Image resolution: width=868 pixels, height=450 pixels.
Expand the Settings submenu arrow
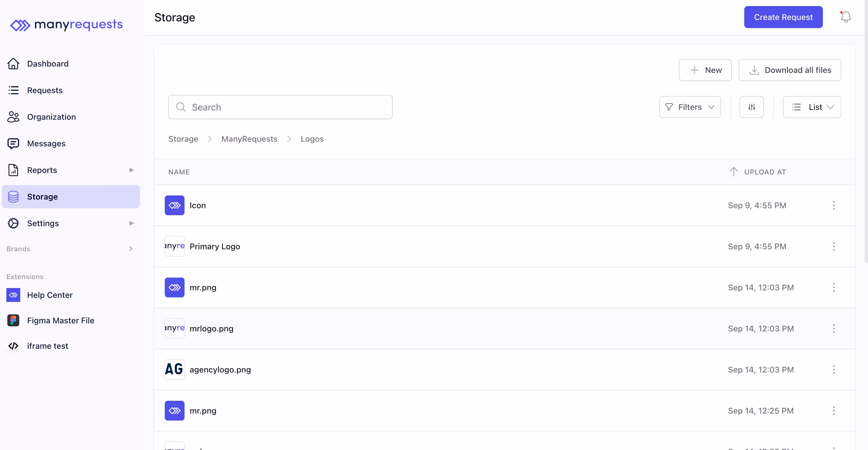click(x=131, y=224)
